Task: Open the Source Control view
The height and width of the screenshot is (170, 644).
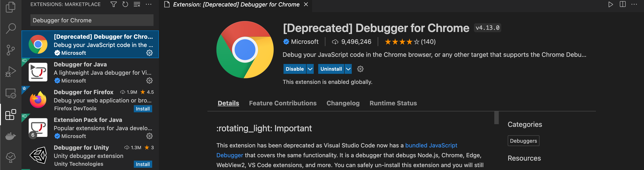Action: [x=11, y=50]
